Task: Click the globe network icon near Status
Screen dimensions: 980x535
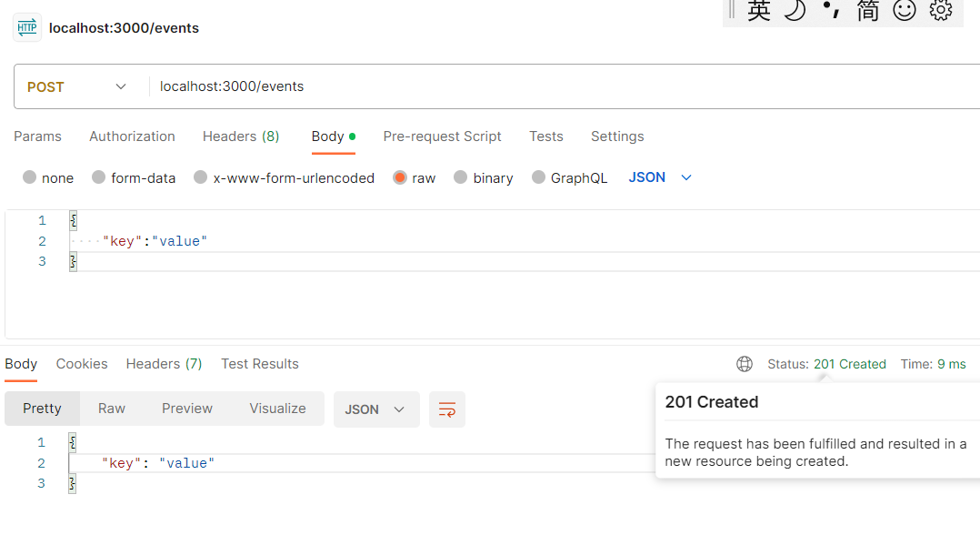Action: point(745,364)
